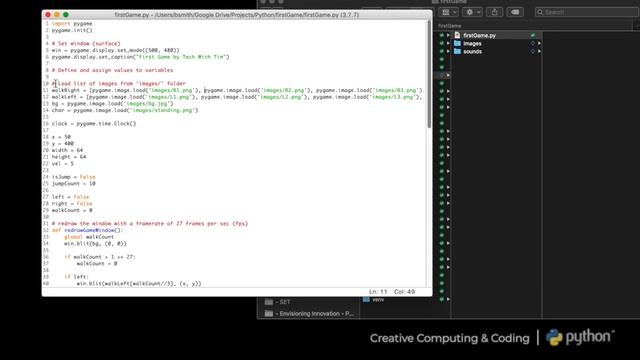Viewport: 640px width, 360px height.
Task: Click the 'global walkCount' line
Action: pyautogui.click(x=89, y=237)
